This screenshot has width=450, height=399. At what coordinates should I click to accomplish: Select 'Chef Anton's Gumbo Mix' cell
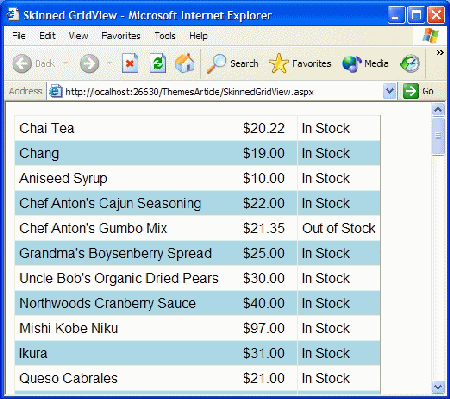pyautogui.click(x=126, y=228)
